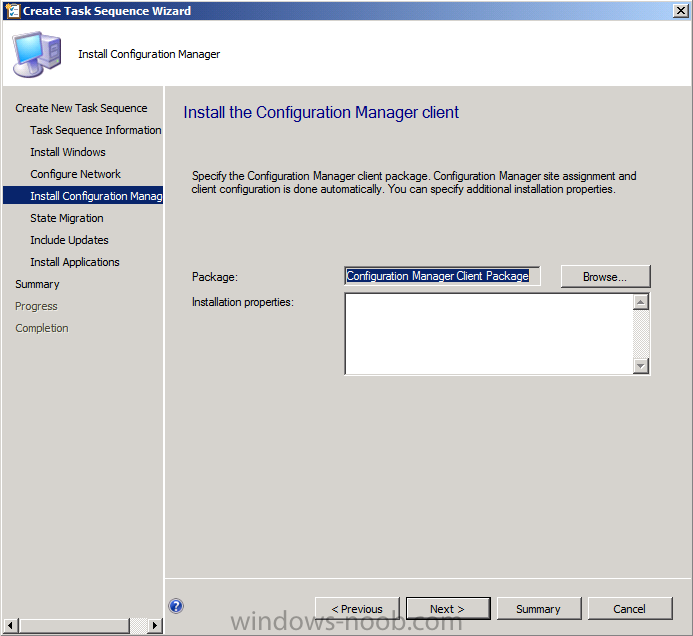Click the Browse... button for Package
The width and height of the screenshot is (693, 636).
[x=605, y=277]
